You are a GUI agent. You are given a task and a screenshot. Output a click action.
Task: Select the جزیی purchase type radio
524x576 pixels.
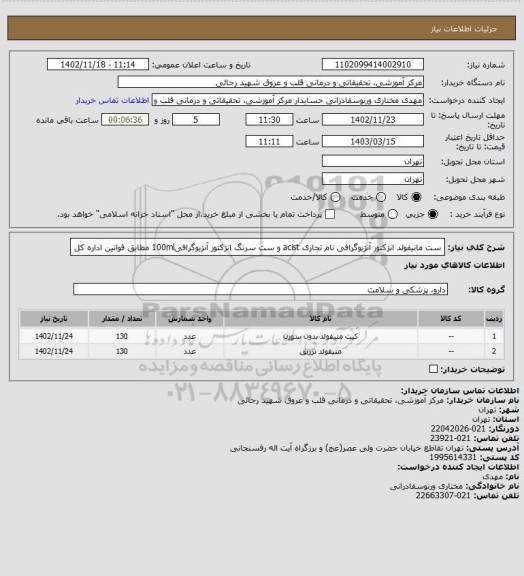(433, 214)
